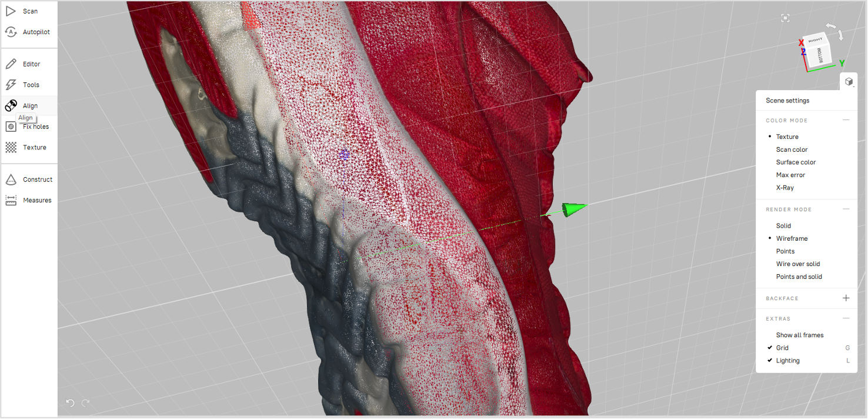Expand the Backface section
Image resolution: width=868 pixels, height=419 pixels.
pos(846,298)
